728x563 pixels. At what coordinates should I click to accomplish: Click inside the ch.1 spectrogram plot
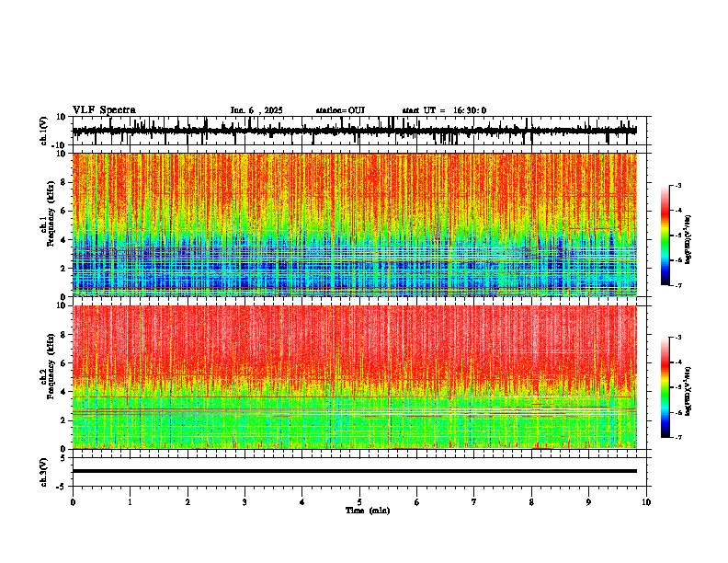pyautogui.click(x=354, y=224)
